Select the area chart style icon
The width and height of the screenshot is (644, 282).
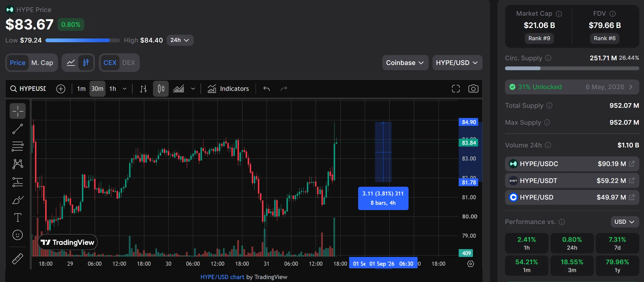tap(178, 89)
